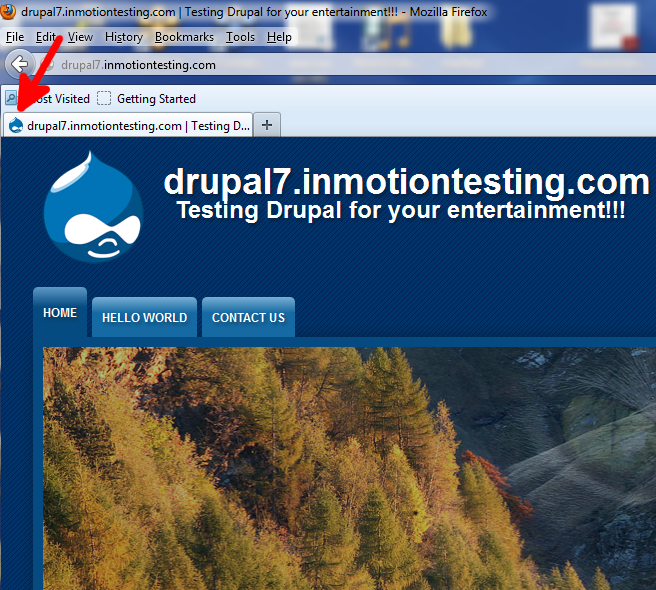This screenshot has height=590, width=656.
Task: Go to the HOME navigation tab
Action: pyautogui.click(x=60, y=313)
